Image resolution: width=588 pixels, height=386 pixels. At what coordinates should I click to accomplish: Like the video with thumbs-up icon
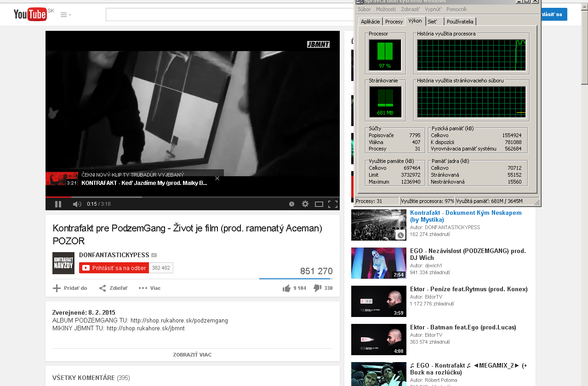tap(286, 288)
